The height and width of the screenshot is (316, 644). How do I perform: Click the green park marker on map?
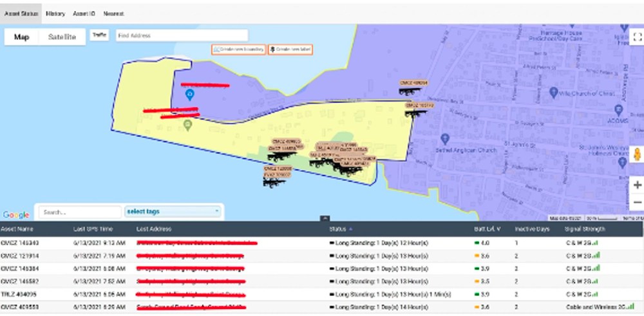coord(187,124)
